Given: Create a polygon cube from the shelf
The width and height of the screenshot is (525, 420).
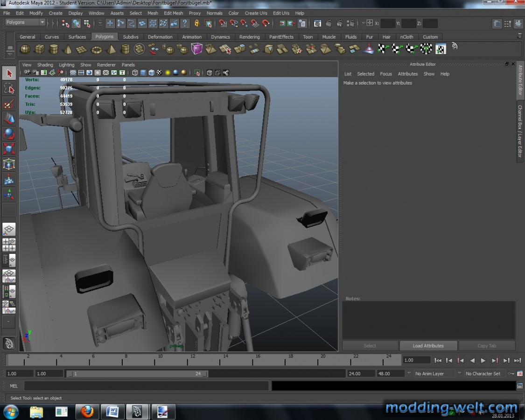Looking at the screenshot, I should click(40, 49).
